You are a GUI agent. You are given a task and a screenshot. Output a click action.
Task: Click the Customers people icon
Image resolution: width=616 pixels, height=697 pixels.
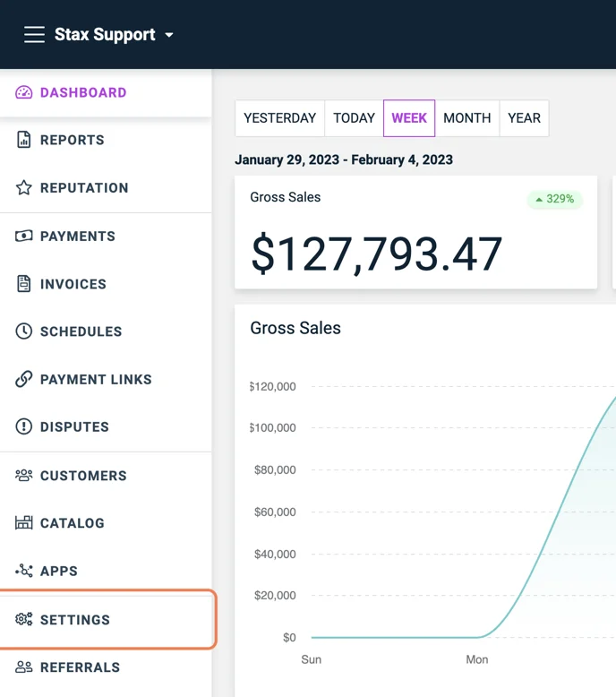(24, 475)
